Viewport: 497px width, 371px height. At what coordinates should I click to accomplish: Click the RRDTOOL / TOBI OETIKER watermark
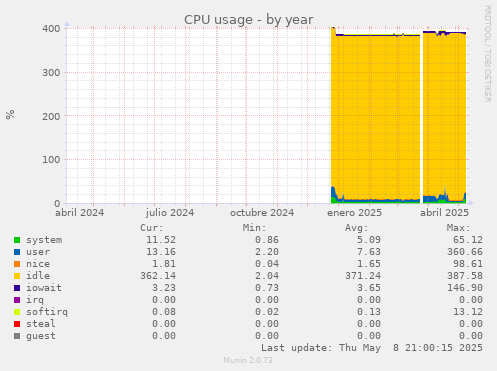pyautogui.click(x=487, y=54)
